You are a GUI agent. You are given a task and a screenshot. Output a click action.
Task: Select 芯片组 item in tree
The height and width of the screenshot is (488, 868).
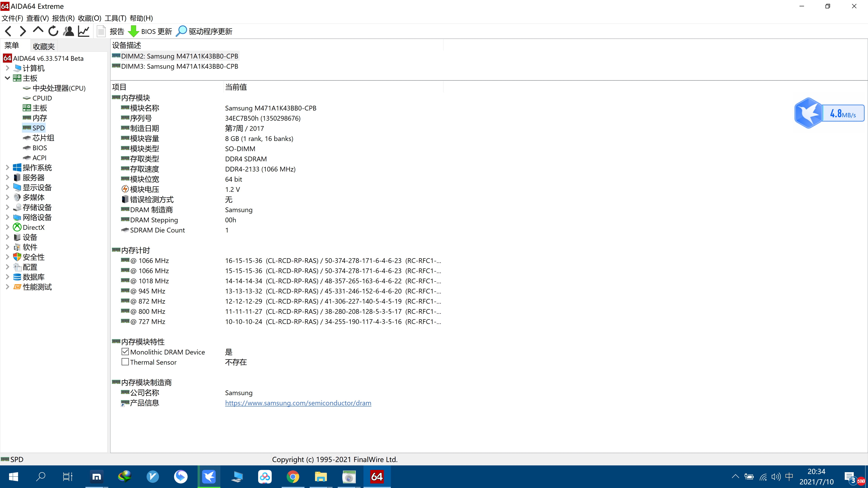43,138
